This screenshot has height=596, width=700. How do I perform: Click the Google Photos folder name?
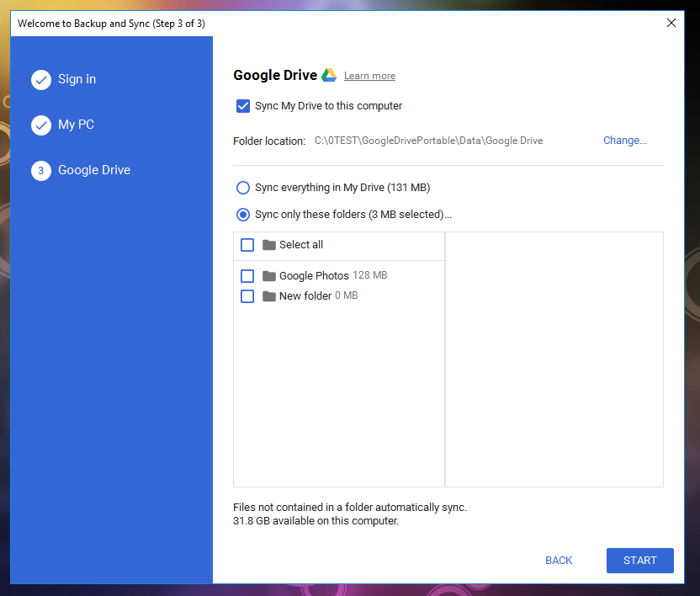pyautogui.click(x=314, y=275)
